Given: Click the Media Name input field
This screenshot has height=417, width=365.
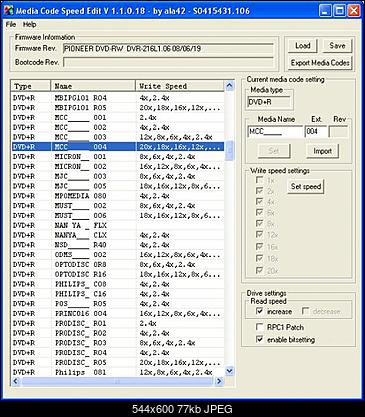Looking at the screenshot, I should pos(275,132).
